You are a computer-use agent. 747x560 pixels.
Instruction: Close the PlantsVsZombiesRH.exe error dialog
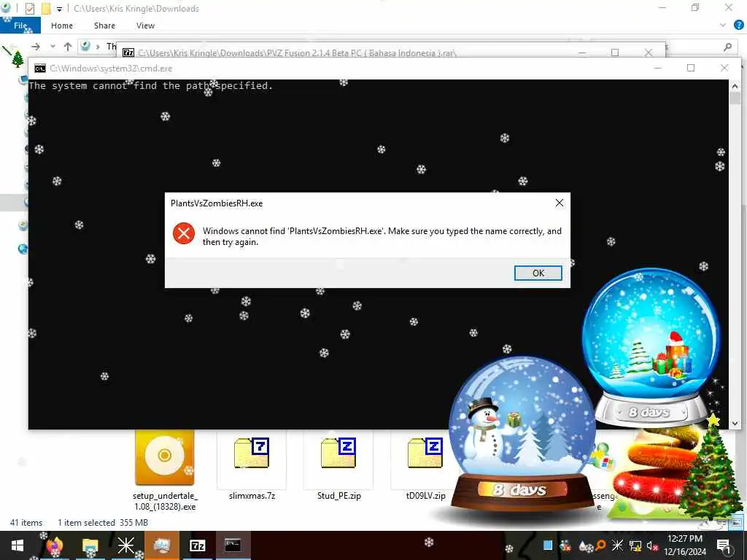560,203
